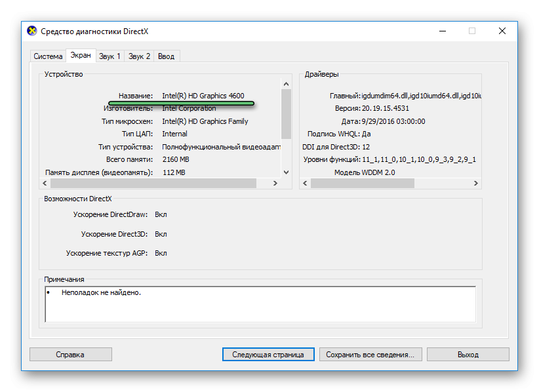Switch to the Система tab
Image resolution: width=539 pixels, height=392 pixels.
48,56
